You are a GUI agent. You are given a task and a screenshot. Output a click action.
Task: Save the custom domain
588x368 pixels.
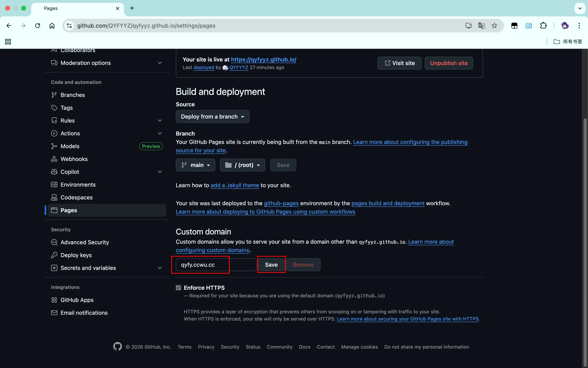[271, 264]
